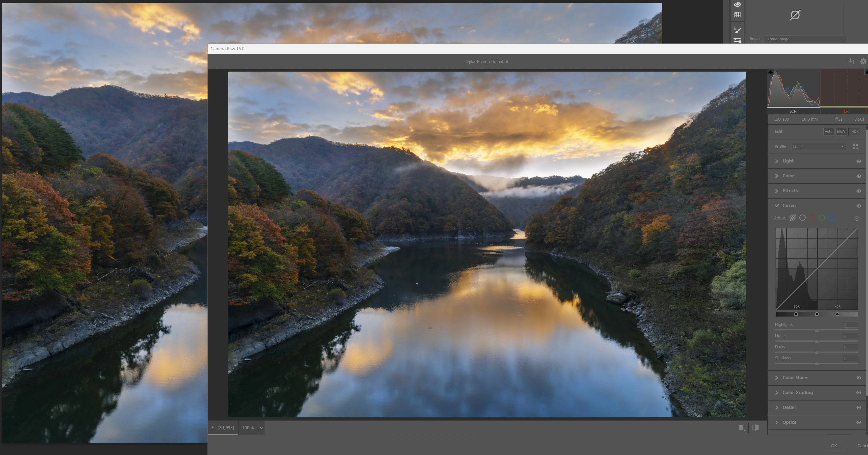This screenshot has width=868, height=455.
Task: Select the parametric curve adjust icon
Action: coord(792,218)
